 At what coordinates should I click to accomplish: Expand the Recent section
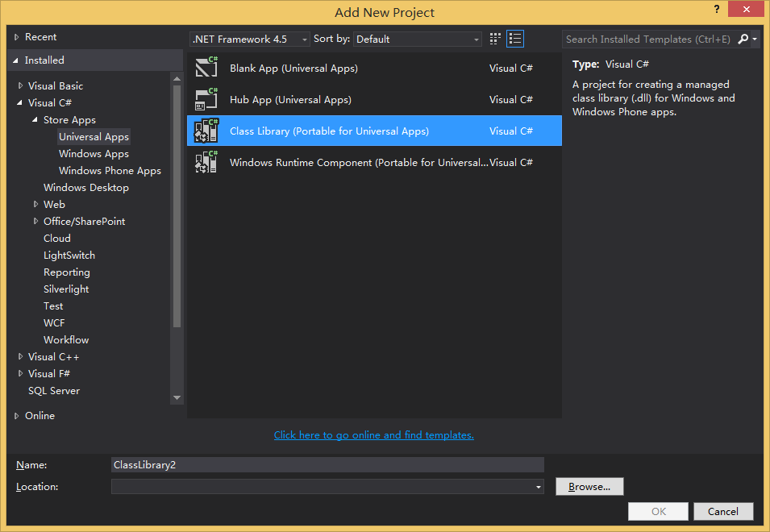[16, 37]
